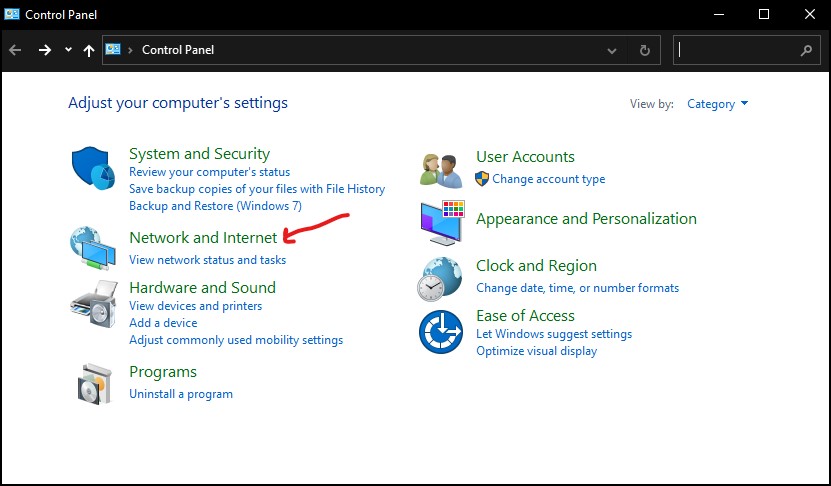Screen dimensions: 831x486
Task: Open the Network and Internet heading link
Action: pos(203,237)
